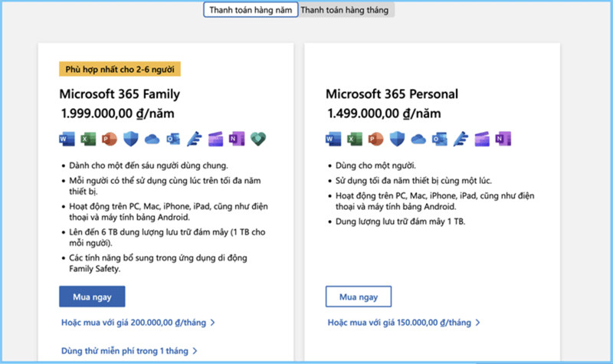Viewport: 613px width, 364px height.
Task: Click the OneDrive cloud icon in Family plan
Action: pos(152,139)
